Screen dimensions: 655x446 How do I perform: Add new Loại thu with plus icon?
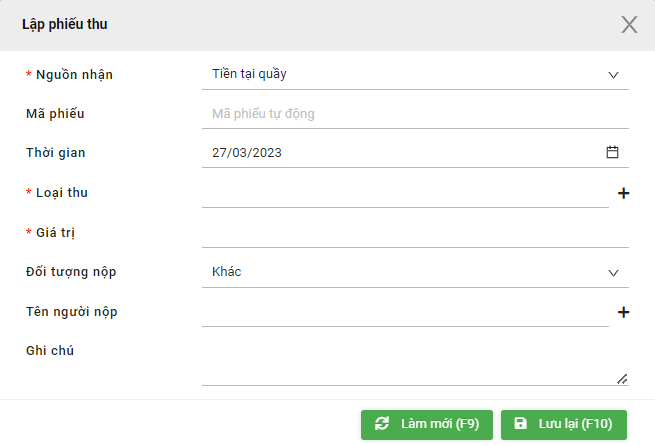tap(623, 193)
